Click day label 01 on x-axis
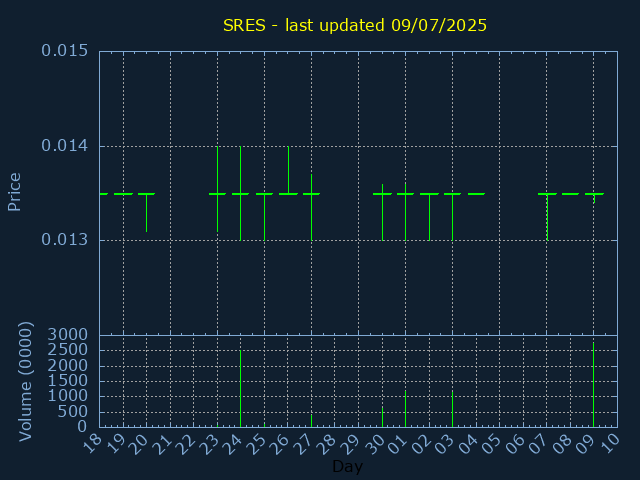The width and height of the screenshot is (640, 480). point(398,444)
